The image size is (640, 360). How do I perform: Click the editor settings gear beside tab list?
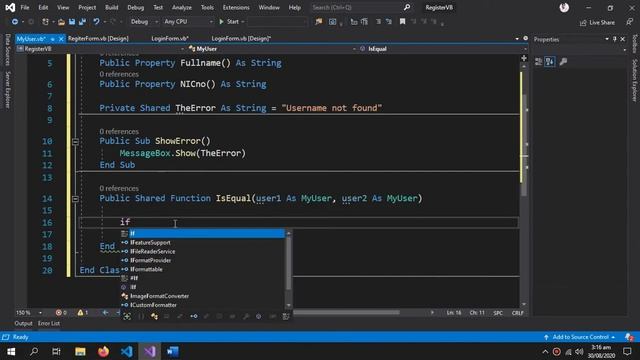(526, 38)
